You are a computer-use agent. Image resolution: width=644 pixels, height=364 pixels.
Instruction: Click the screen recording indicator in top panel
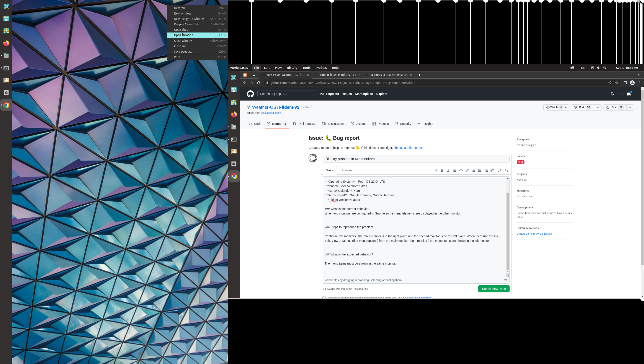point(583,68)
